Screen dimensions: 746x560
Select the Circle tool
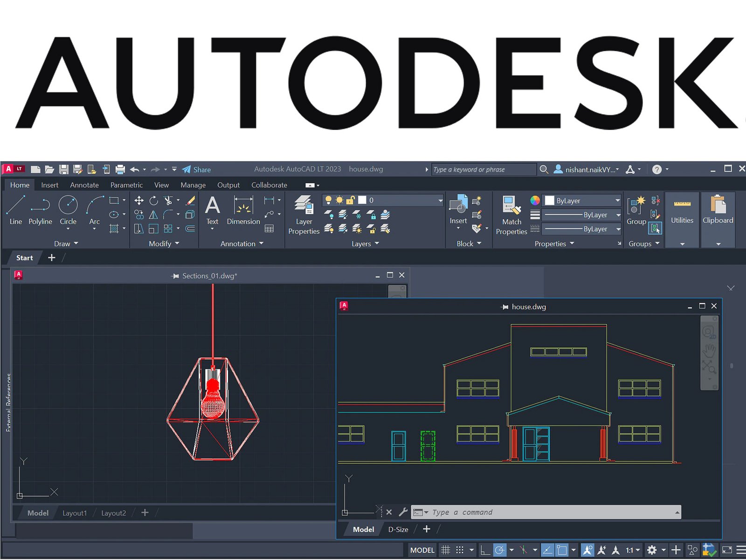(68, 210)
